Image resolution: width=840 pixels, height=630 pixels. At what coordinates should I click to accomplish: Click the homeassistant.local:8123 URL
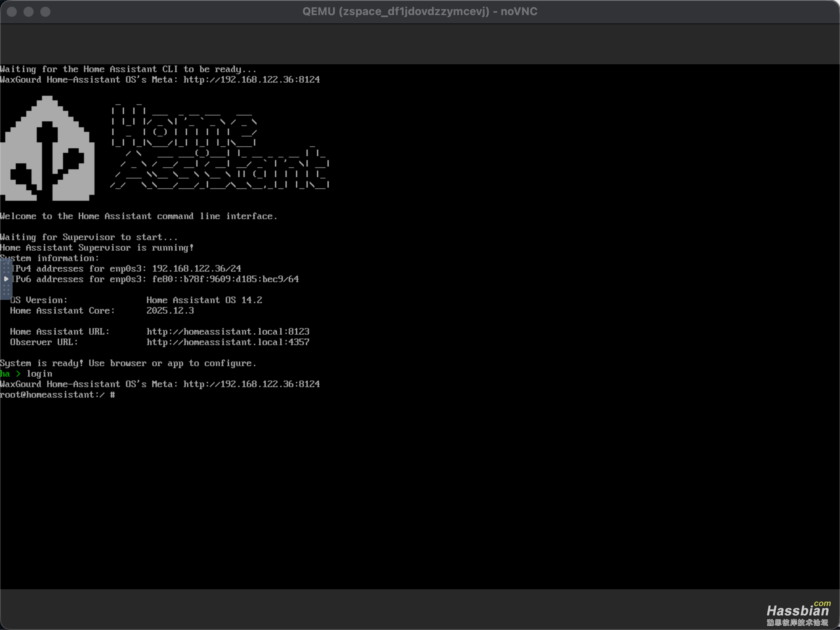tap(228, 332)
